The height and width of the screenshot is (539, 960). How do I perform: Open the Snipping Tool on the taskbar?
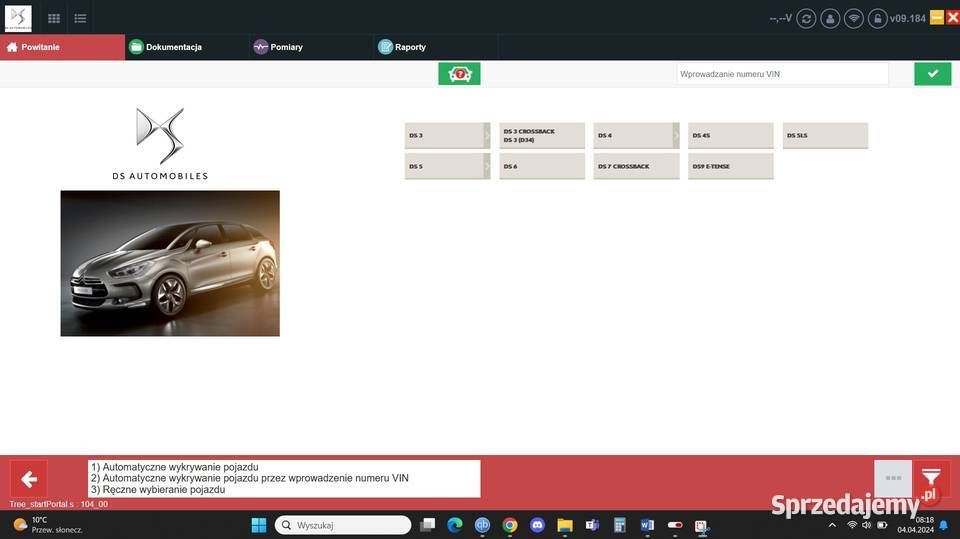pos(702,526)
